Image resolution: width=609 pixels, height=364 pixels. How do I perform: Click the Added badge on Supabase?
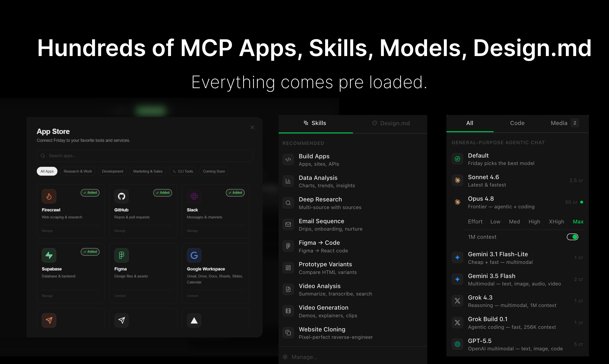click(x=90, y=252)
